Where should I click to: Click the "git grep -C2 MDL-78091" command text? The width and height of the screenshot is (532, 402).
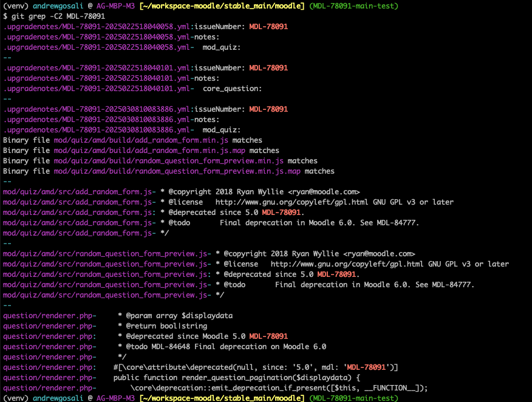[58, 16]
